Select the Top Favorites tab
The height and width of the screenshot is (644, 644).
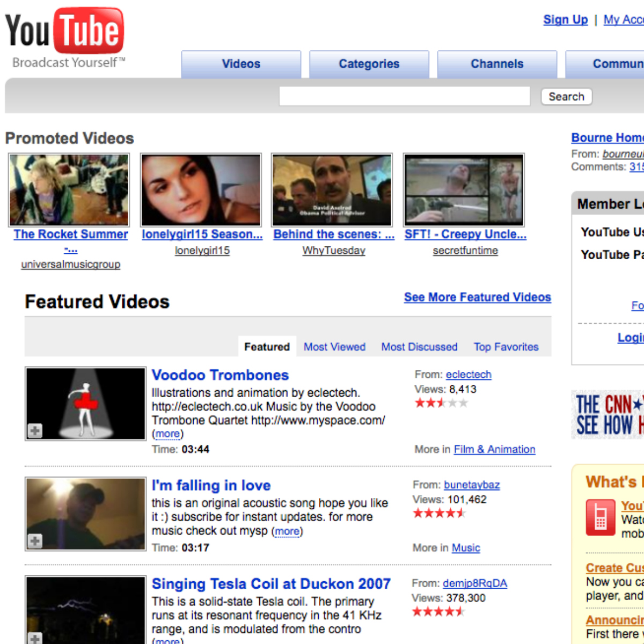(x=506, y=347)
